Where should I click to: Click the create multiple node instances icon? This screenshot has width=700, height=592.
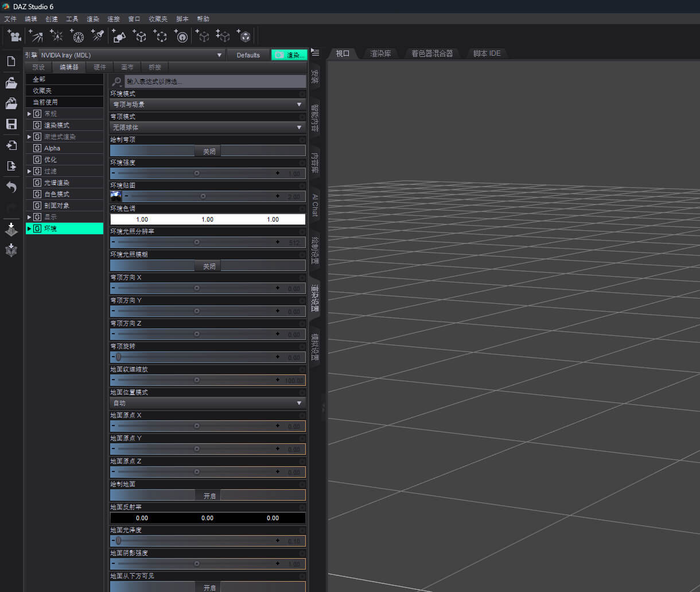click(223, 36)
